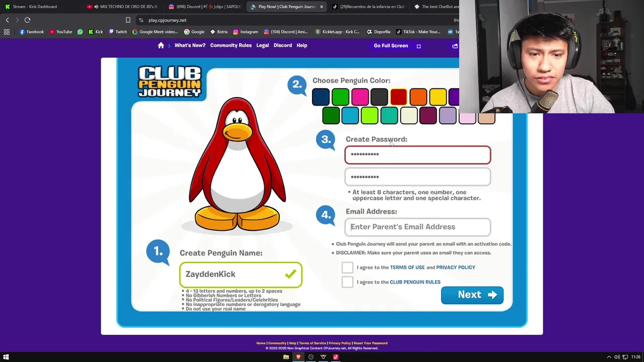Choose the black penguin color
Image resolution: width=644 pixels, height=362 pixels.
point(379,97)
